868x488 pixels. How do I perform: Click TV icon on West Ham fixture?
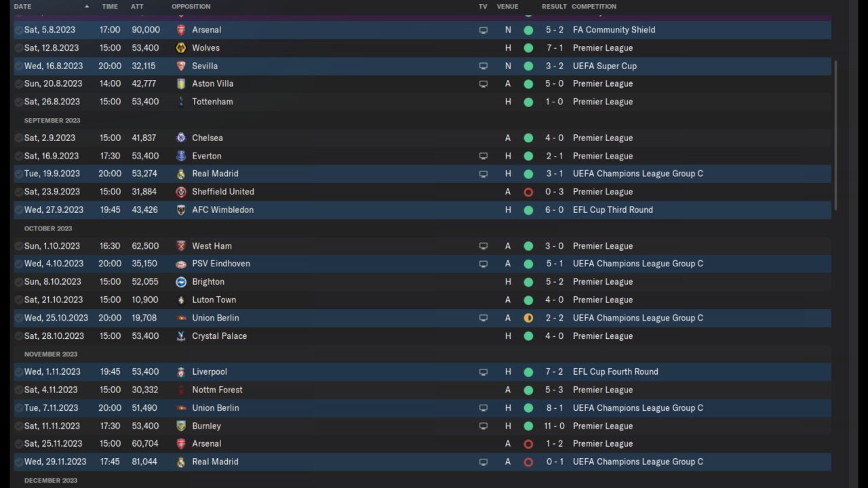[x=483, y=246]
